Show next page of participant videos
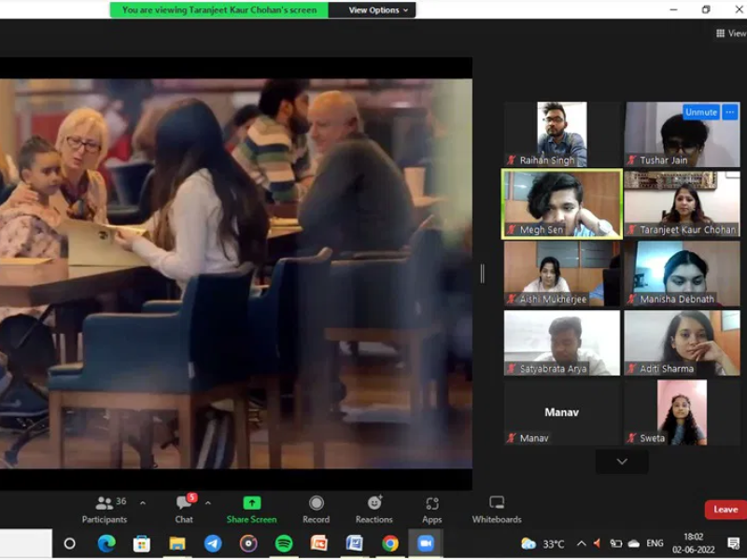Screen dimensions: 747x560 pos(622,461)
